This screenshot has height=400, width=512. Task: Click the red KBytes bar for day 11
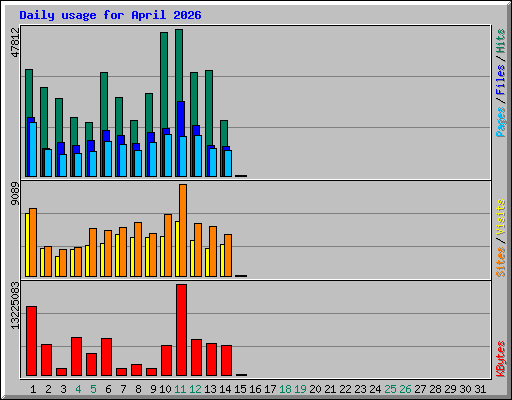point(181,330)
